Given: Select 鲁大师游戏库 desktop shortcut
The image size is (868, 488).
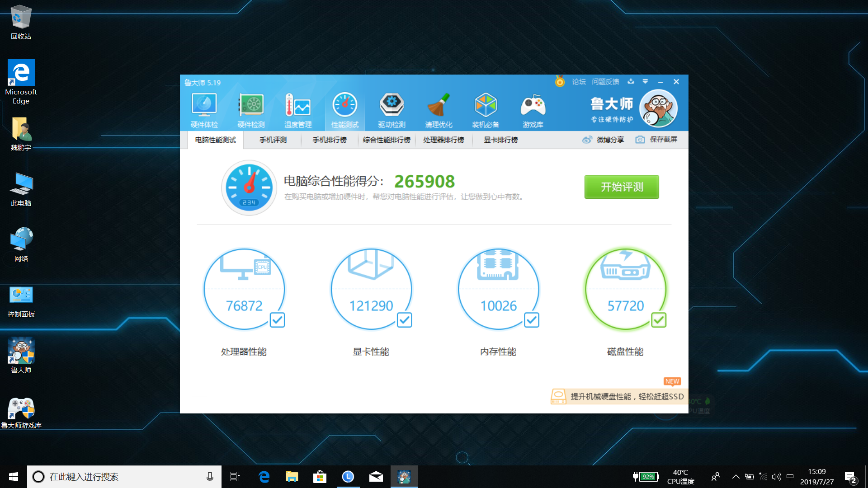Looking at the screenshot, I should click(21, 413).
